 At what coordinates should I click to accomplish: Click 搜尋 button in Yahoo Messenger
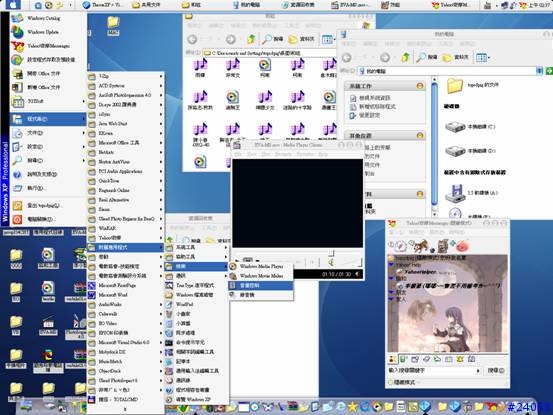point(496,371)
